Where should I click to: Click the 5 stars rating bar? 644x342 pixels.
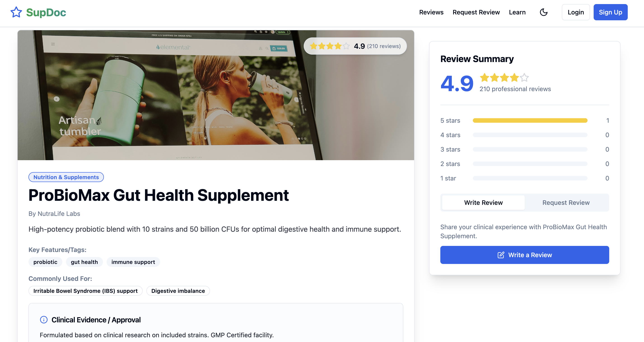pos(530,121)
